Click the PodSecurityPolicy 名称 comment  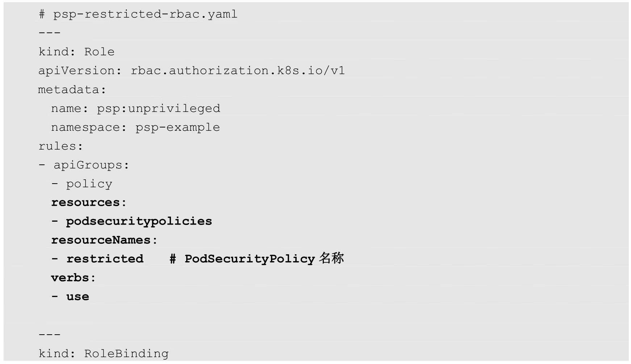pyautogui.click(x=257, y=259)
